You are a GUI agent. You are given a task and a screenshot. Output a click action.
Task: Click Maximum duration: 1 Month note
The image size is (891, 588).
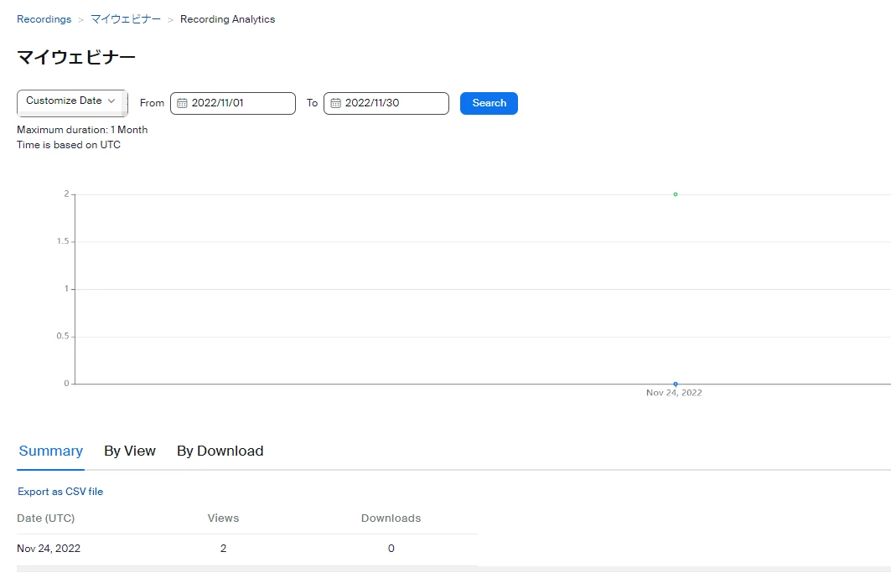pyautogui.click(x=82, y=130)
